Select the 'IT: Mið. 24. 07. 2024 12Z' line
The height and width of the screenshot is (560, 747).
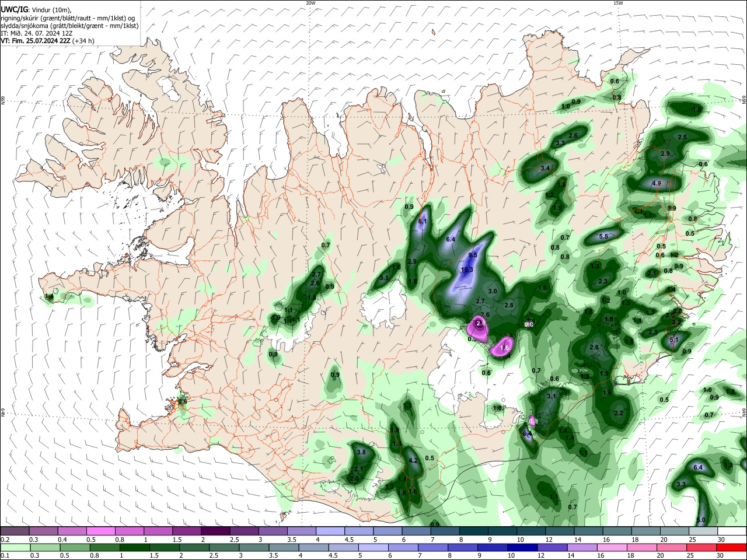36,33
